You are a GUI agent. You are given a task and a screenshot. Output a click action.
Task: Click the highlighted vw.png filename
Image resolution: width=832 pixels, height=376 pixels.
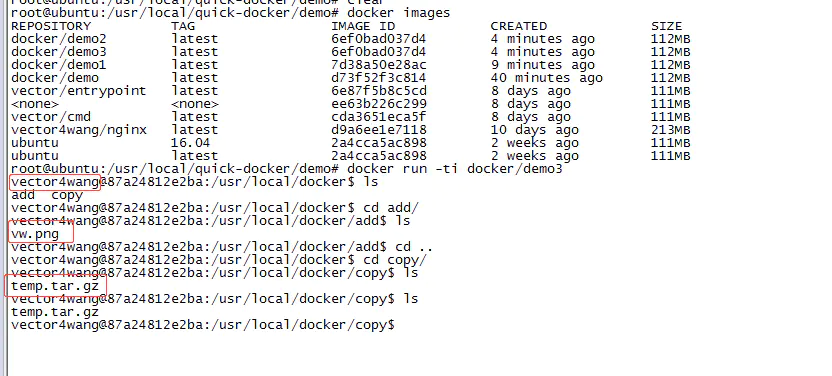click(x=35, y=233)
